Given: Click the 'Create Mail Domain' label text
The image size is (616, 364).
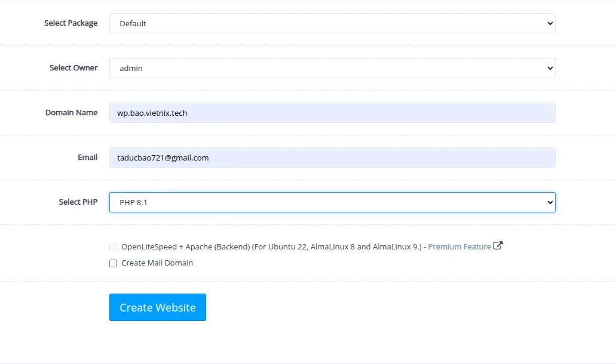Looking at the screenshot, I should (157, 263).
